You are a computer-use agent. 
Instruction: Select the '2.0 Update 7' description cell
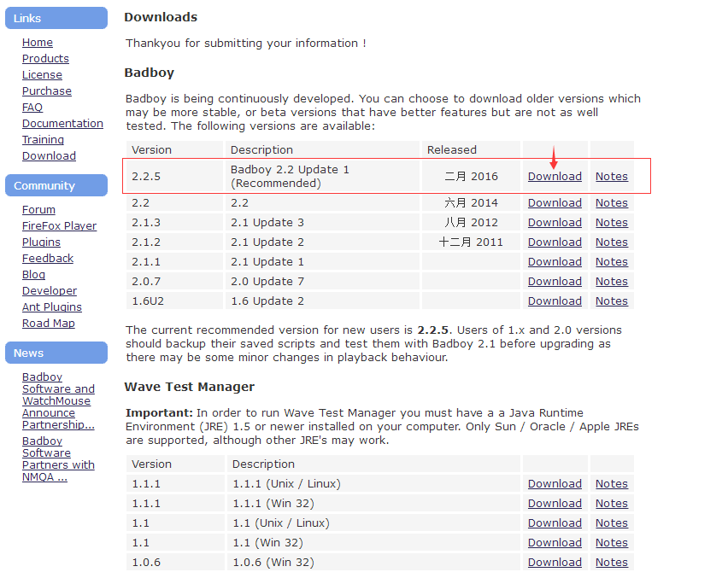coord(322,281)
